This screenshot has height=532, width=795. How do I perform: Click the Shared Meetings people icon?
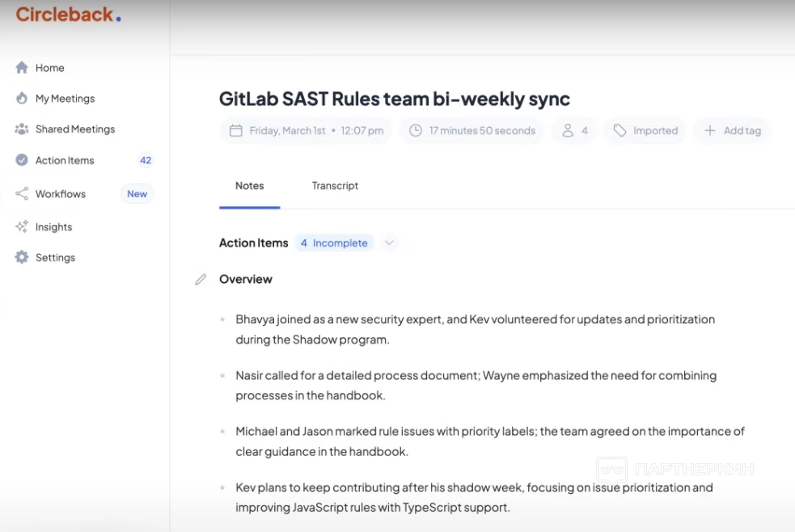[x=22, y=129]
